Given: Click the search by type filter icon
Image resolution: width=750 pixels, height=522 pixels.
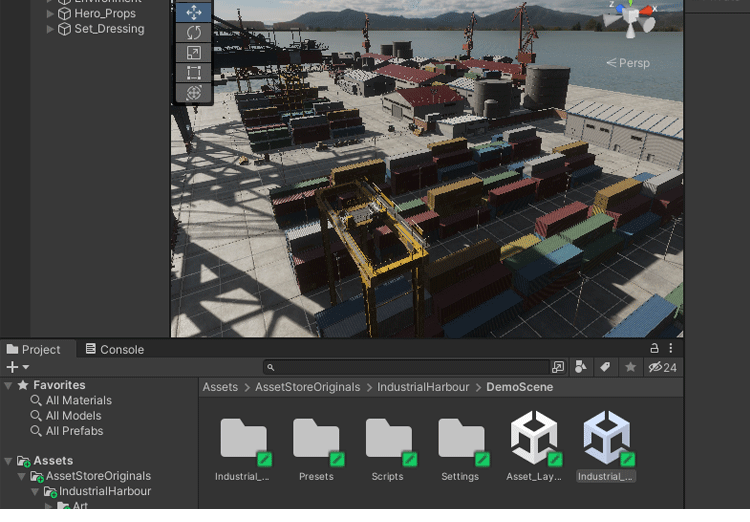Looking at the screenshot, I should coord(582,368).
